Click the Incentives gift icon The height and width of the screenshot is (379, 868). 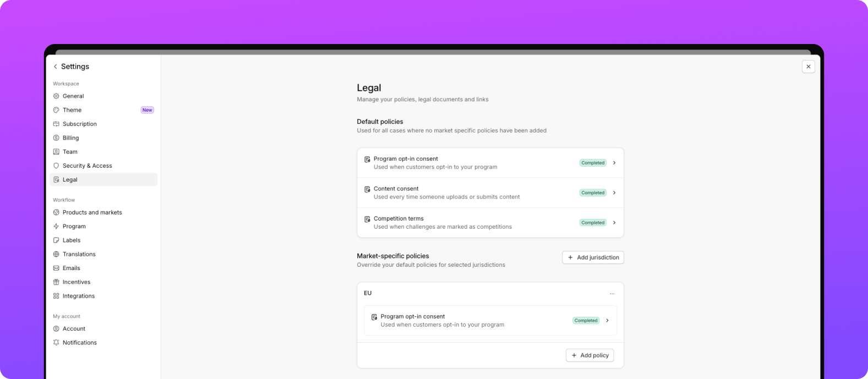coord(56,282)
